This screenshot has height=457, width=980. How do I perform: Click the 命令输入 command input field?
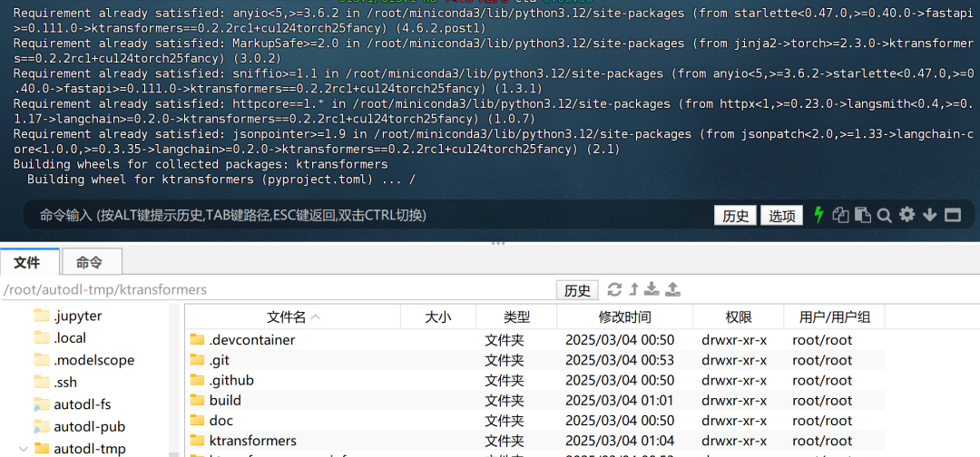(x=363, y=215)
